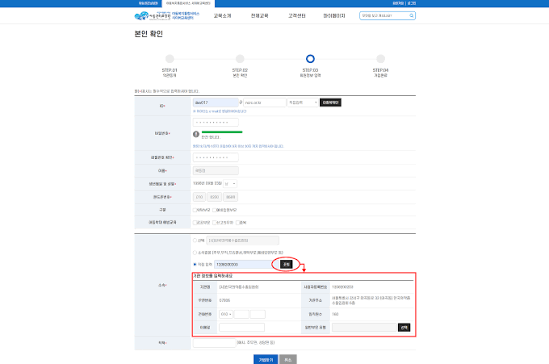Tick middle checkbox in row below 구분

coord(214,223)
